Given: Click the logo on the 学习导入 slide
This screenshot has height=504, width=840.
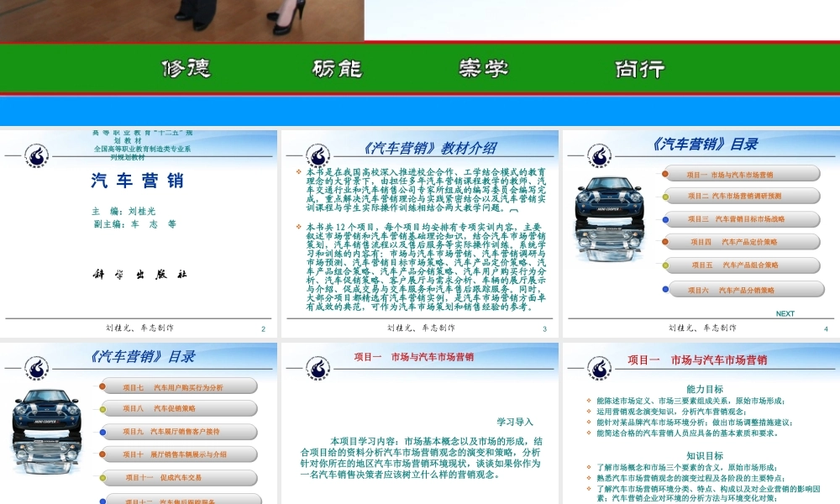Looking at the screenshot, I should pyautogui.click(x=318, y=369).
